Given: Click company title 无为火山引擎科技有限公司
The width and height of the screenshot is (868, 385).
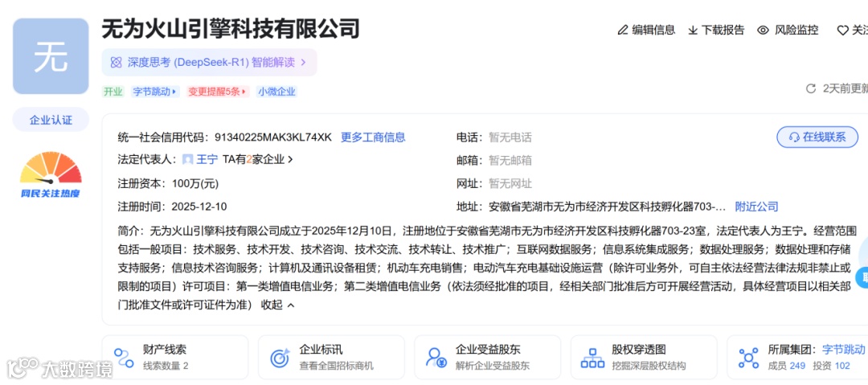Looking at the screenshot, I should 231,29.
